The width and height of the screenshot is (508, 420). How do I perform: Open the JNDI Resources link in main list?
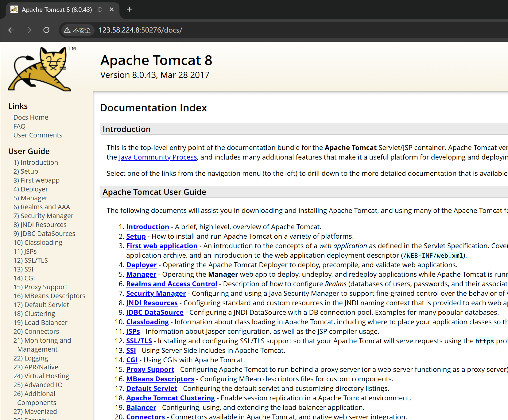pyautogui.click(x=152, y=303)
